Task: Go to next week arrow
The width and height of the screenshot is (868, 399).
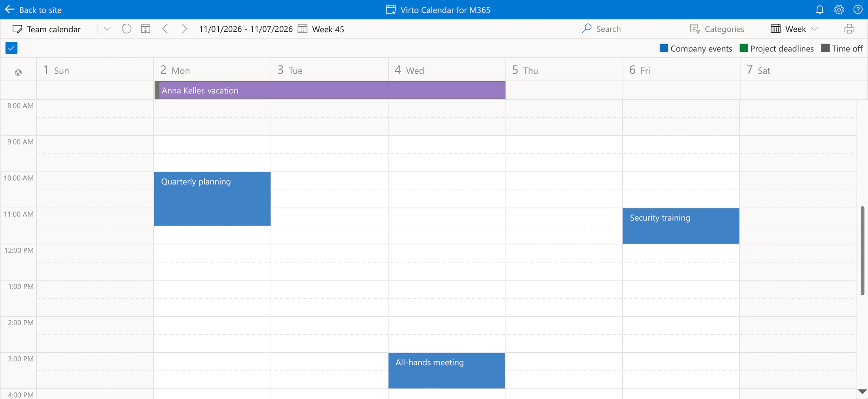Action: pyautogui.click(x=184, y=29)
